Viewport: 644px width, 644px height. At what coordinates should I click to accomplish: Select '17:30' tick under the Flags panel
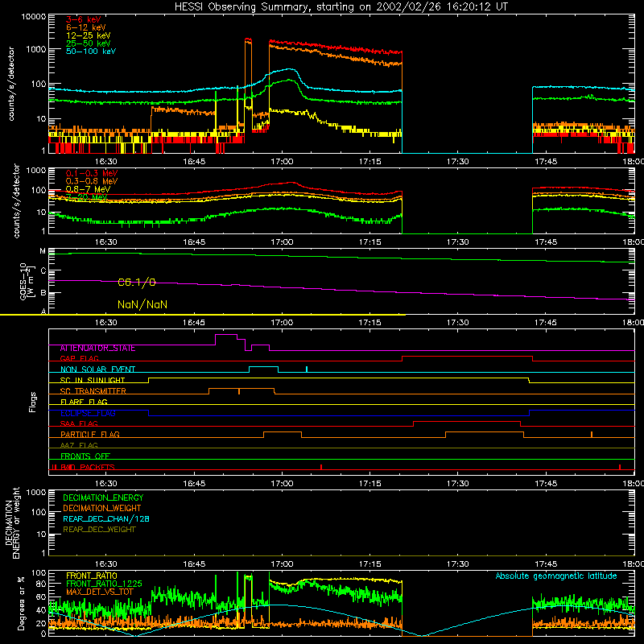(458, 484)
